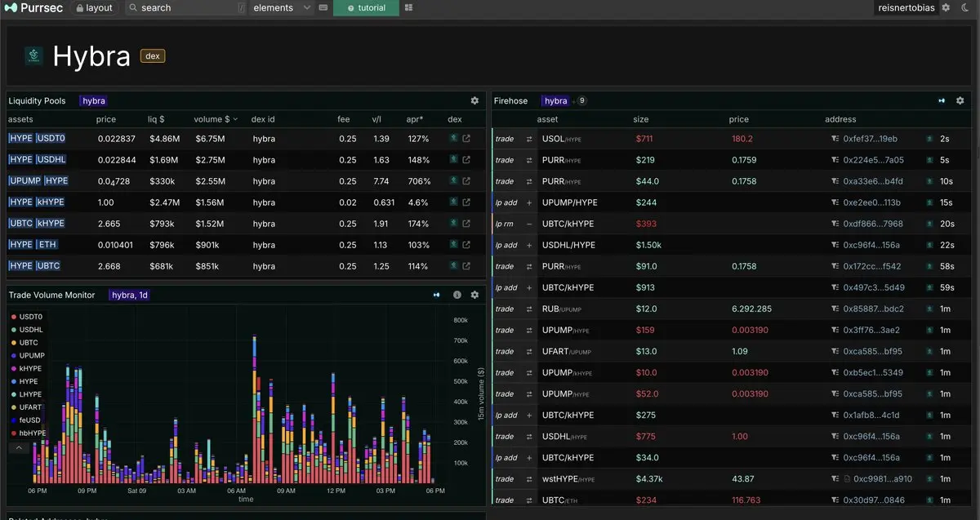
Task: Sort pools by apr* column
Action: pyautogui.click(x=414, y=119)
